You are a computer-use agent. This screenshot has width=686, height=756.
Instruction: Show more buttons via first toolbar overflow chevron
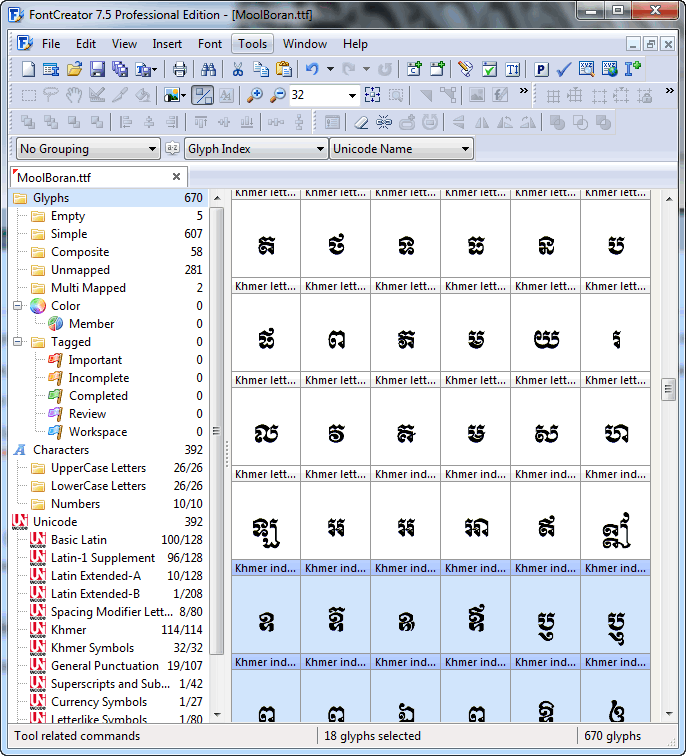[524, 91]
